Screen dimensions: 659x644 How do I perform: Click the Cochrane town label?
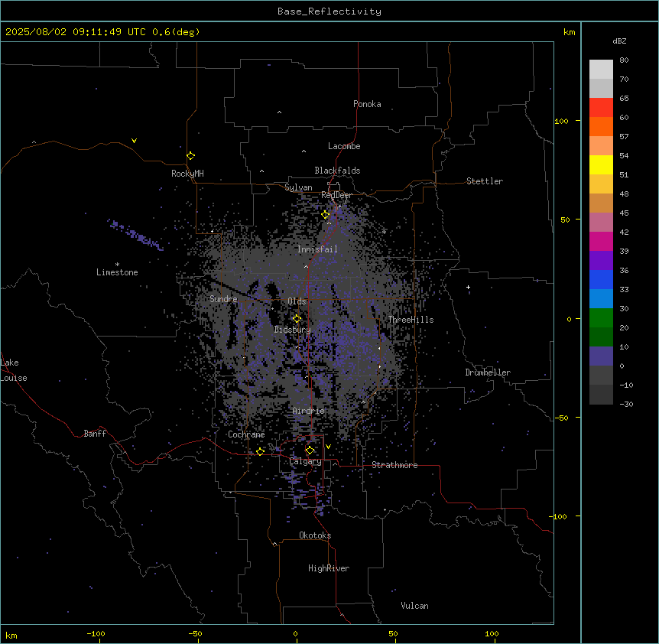click(246, 434)
